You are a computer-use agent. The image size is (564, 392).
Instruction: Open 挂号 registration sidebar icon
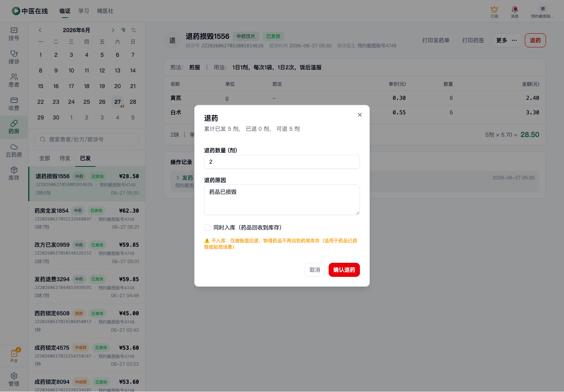tap(14, 34)
